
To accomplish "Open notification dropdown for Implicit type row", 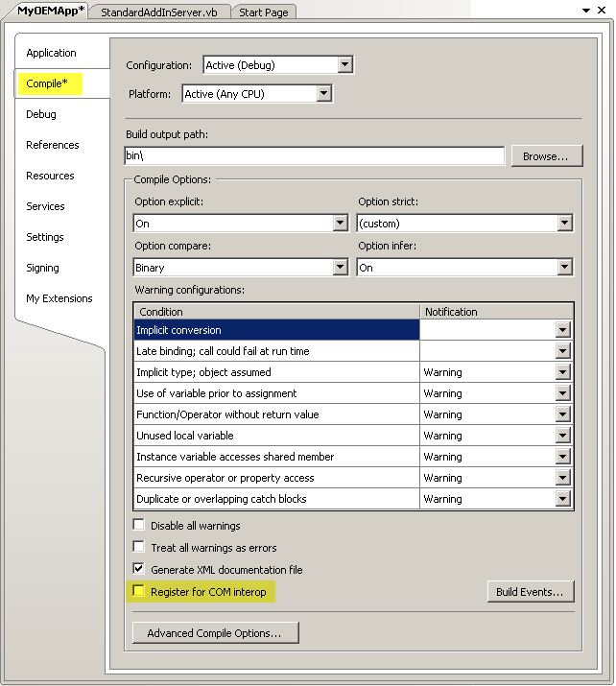I will (563, 372).
